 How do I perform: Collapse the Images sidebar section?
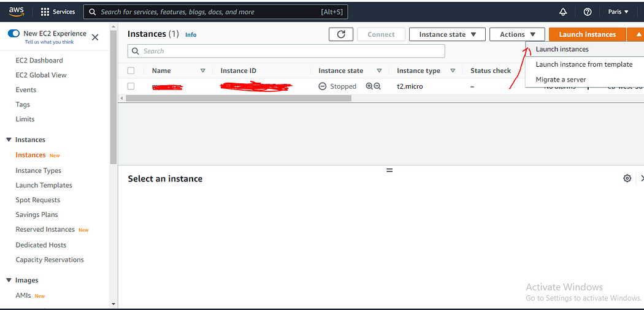coord(9,280)
